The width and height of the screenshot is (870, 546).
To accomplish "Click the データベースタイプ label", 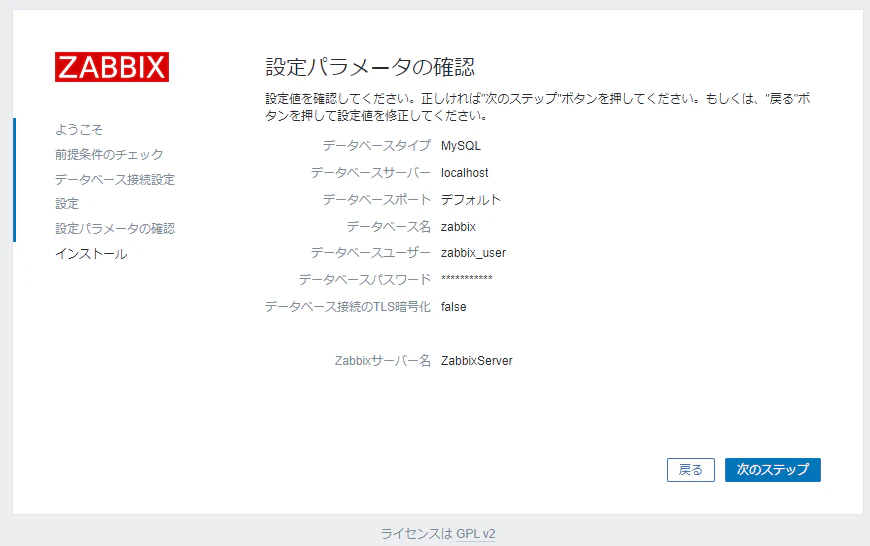I will click(377, 146).
